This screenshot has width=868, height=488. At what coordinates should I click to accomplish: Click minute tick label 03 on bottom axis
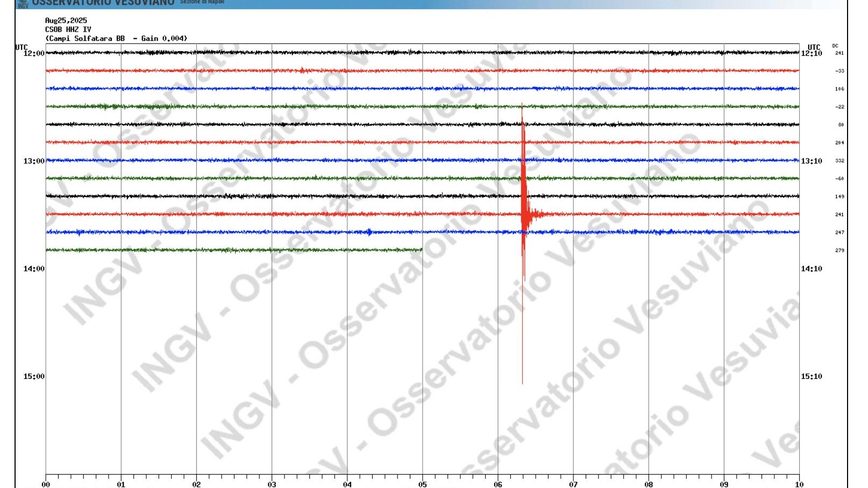[272, 484]
